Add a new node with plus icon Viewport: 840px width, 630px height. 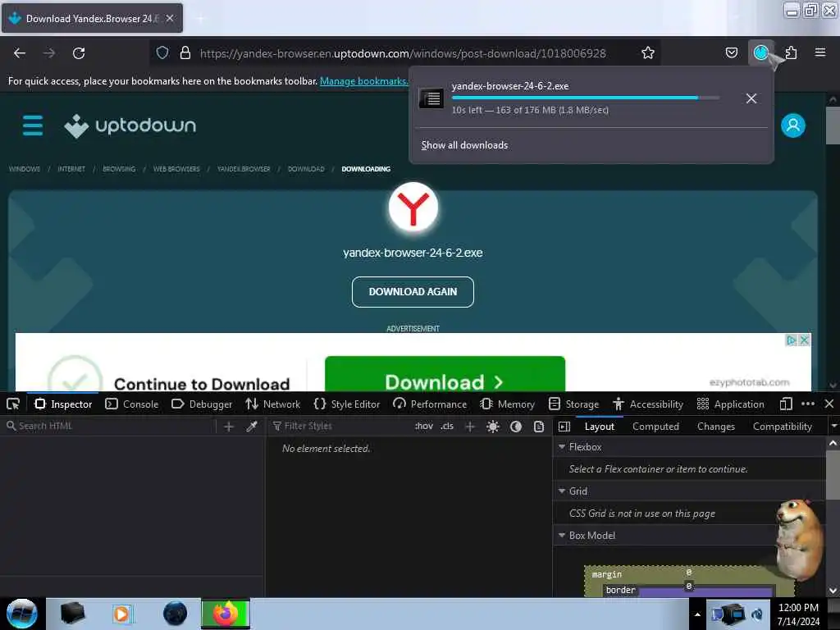pos(229,427)
